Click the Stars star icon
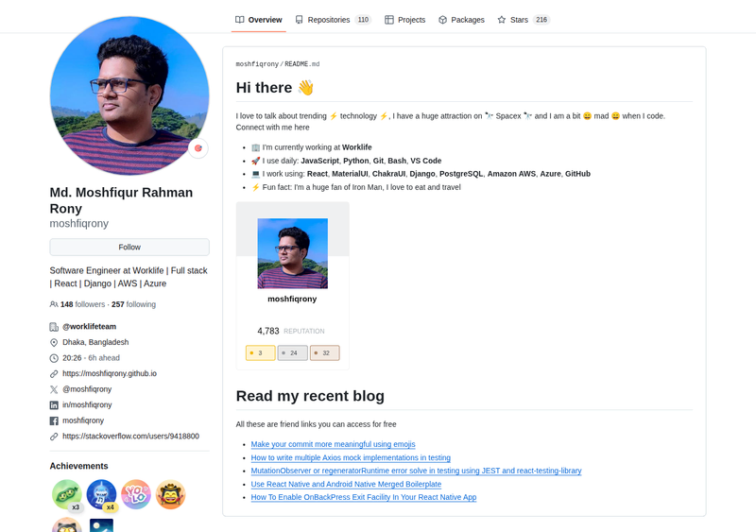Screen dimensions: 756x532 [502, 20]
